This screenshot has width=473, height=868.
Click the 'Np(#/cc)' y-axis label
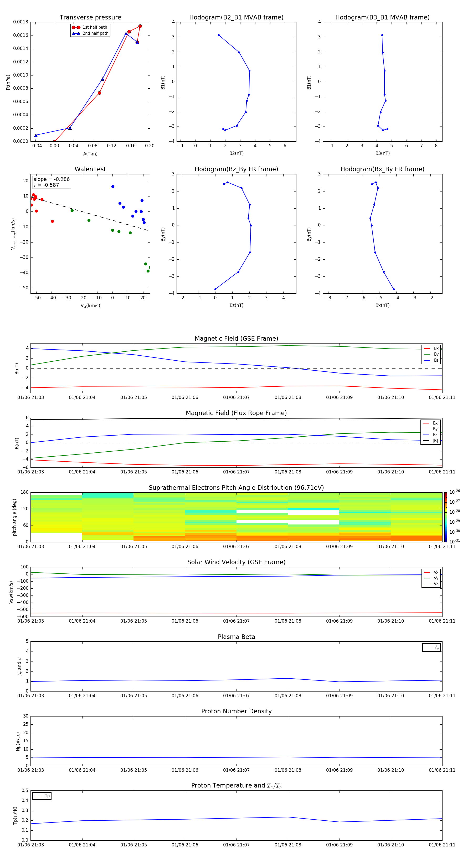18,741
